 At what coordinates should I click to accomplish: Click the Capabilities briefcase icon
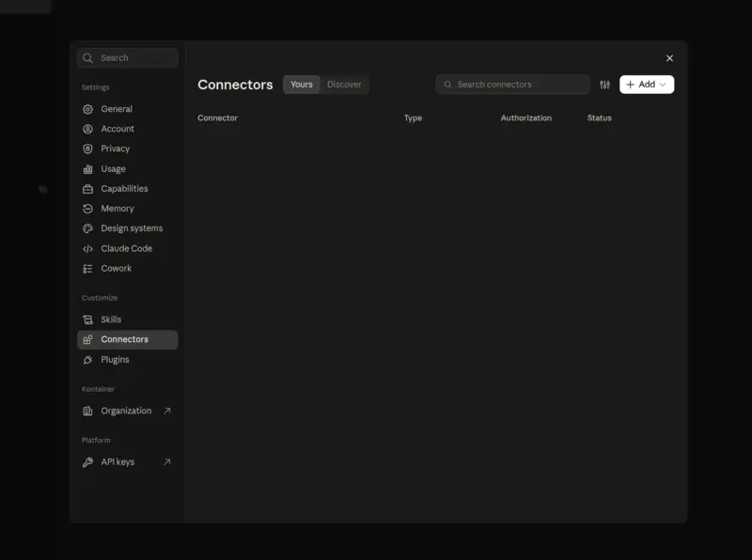pos(87,189)
